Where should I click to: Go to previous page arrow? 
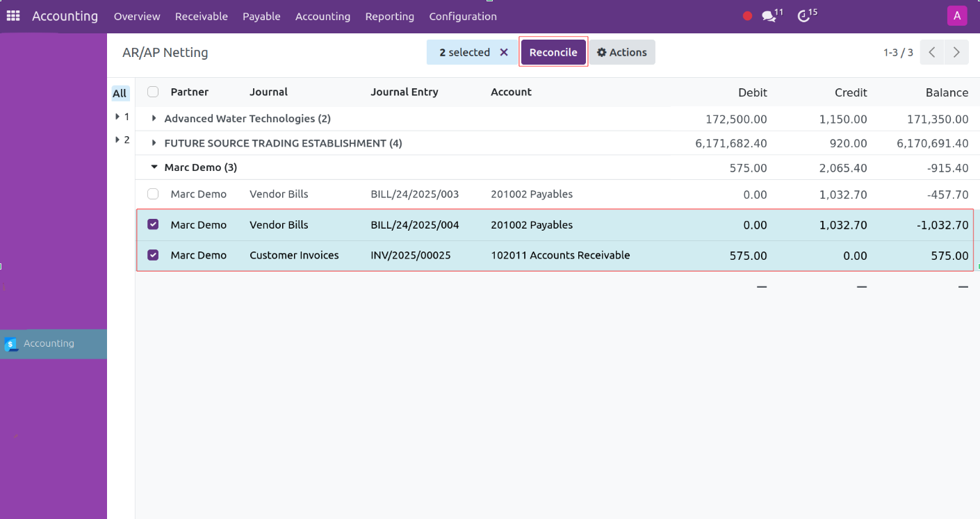tap(932, 52)
